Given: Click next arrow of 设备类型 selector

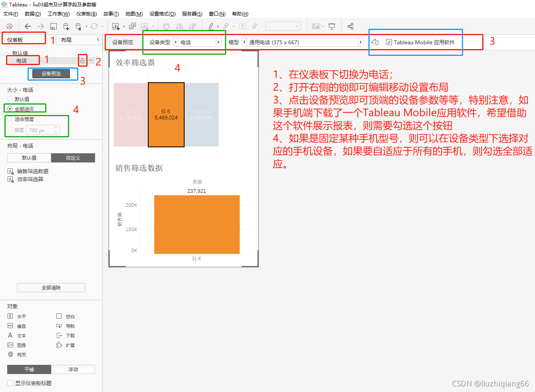Looking at the screenshot, I should 218,42.
